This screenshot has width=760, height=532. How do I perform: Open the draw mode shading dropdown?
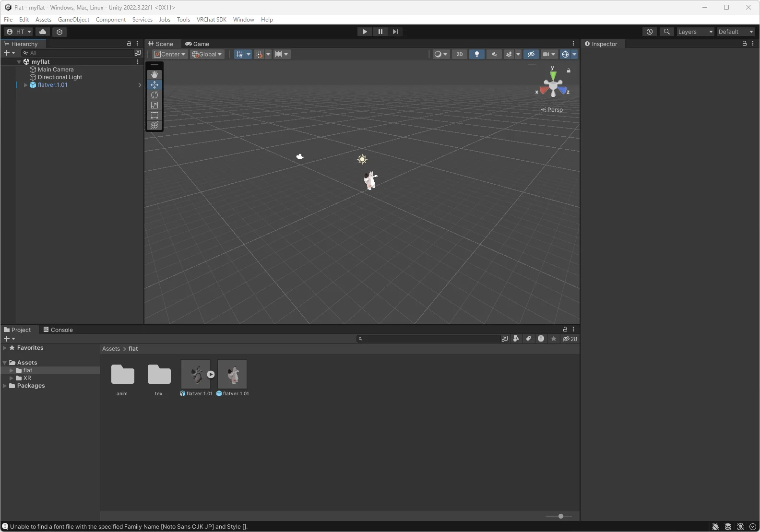point(440,54)
